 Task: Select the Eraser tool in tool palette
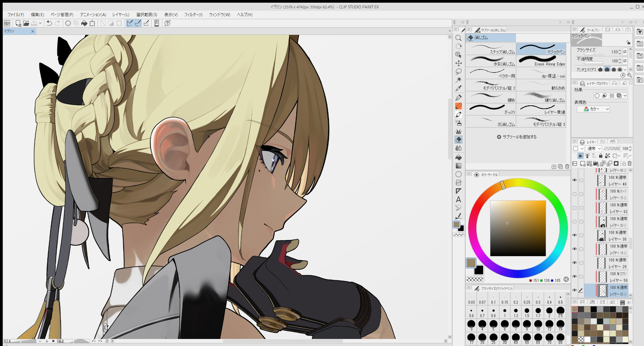point(459,140)
